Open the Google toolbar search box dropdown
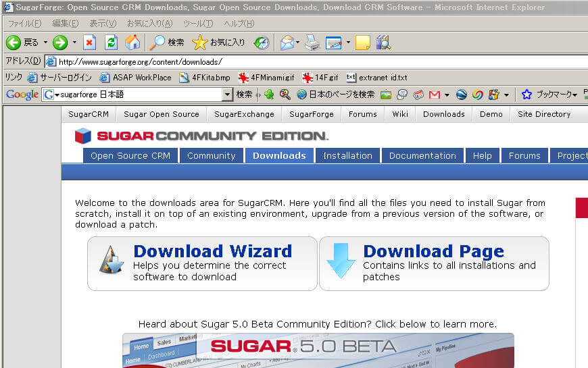 click(227, 95)
